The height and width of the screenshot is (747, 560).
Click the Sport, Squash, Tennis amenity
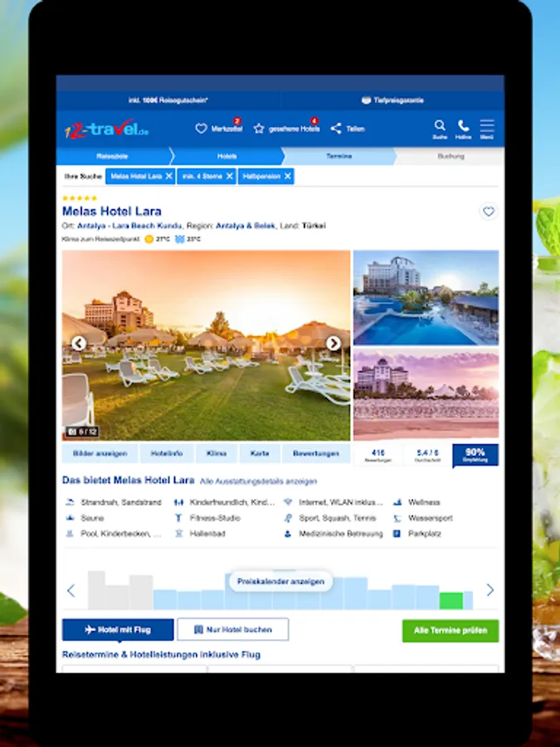click(330, 518)
